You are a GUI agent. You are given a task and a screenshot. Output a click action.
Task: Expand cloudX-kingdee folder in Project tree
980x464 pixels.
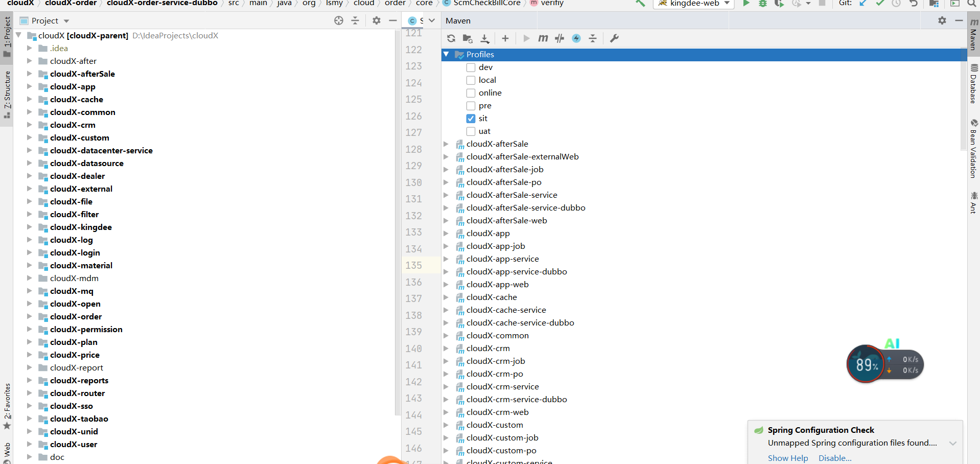(x=29, y=227)
